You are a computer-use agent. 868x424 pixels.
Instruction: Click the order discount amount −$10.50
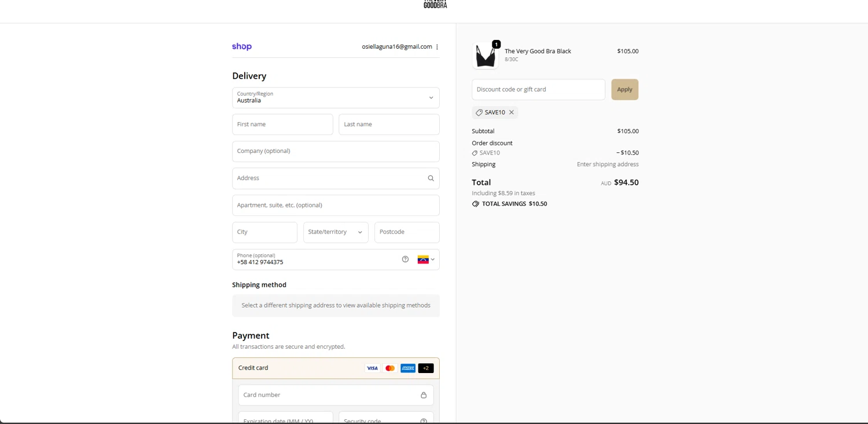coord(627,153)
